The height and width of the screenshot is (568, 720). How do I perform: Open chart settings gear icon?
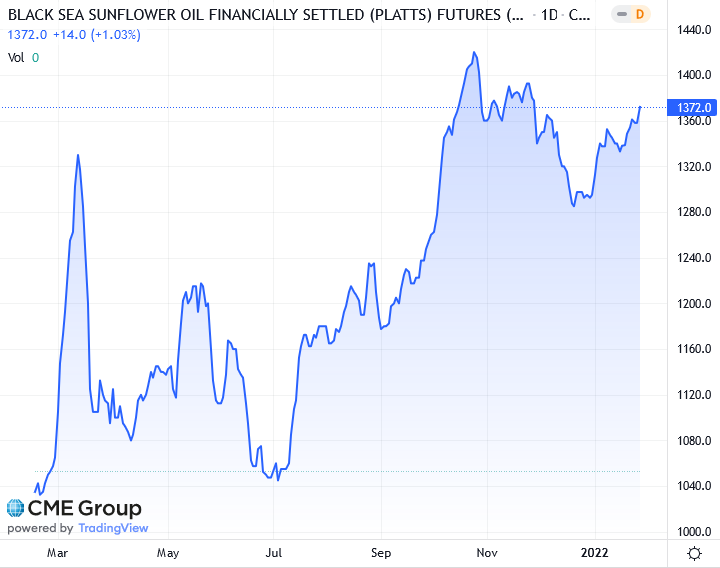[694, 553]
